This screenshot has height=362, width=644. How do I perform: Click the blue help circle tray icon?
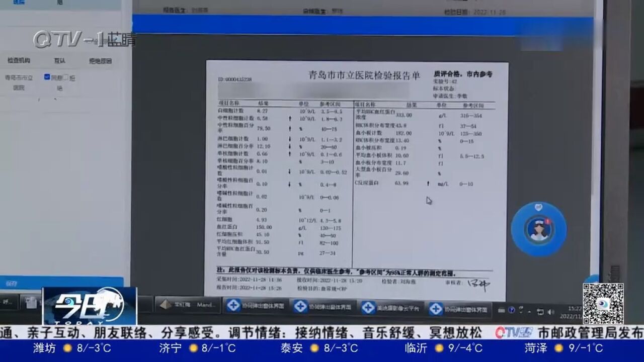pos(511,310)
